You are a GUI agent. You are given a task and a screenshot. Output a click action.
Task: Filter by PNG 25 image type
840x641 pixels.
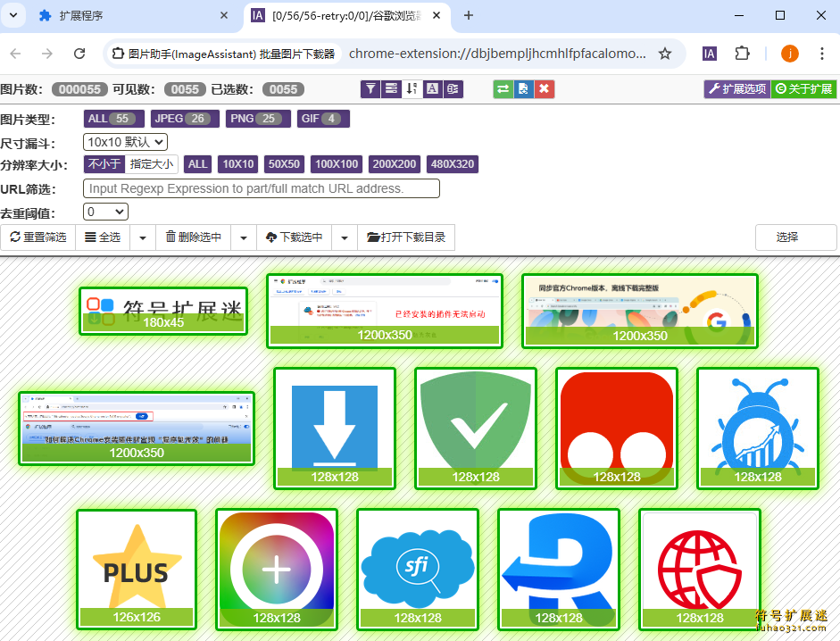pyautogui.click(x=258, y=119)
